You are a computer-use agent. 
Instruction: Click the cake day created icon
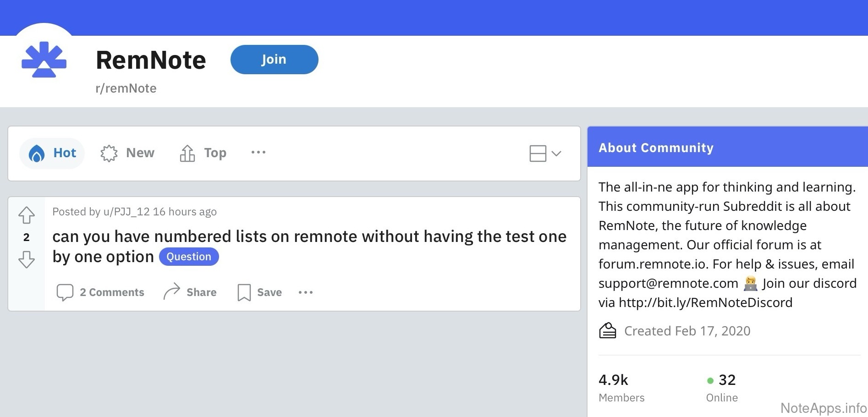point(608,331)
